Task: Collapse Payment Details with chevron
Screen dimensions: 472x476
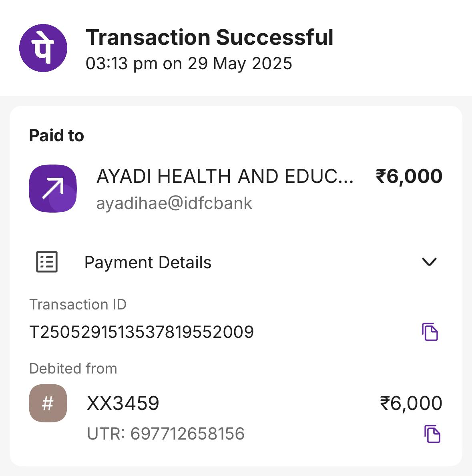Action: coord(429,262)
